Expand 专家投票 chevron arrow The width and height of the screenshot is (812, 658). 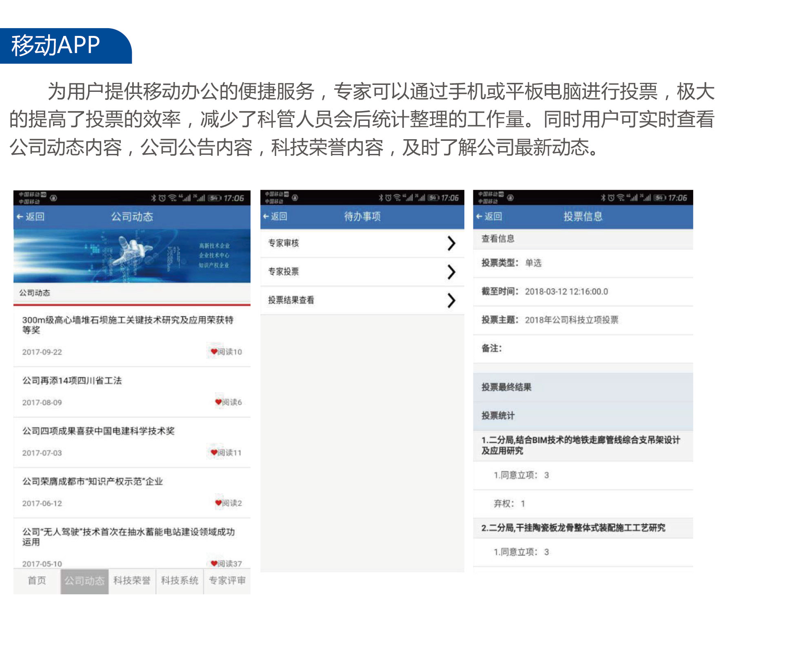451,272
